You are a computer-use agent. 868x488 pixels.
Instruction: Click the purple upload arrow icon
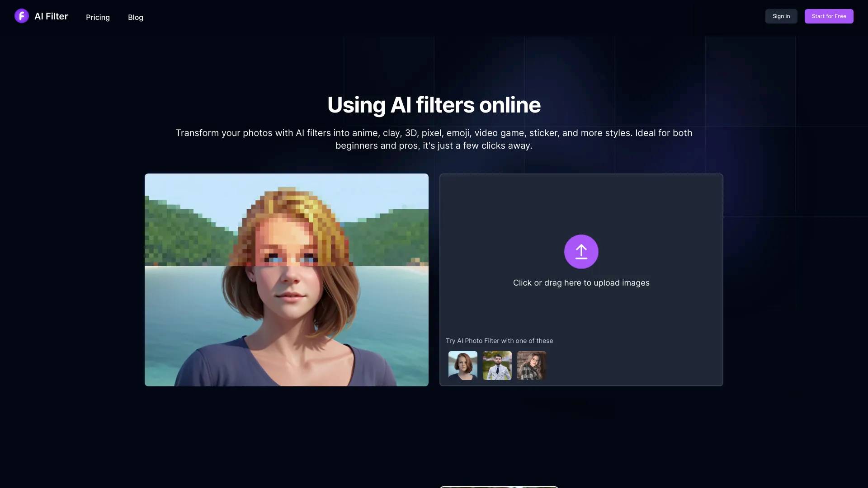click(x=581, y=252)
